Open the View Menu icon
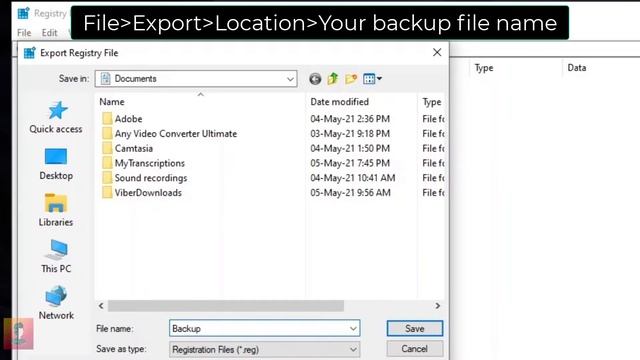Screen dimensions: 640x360 (x=372, y=78)
